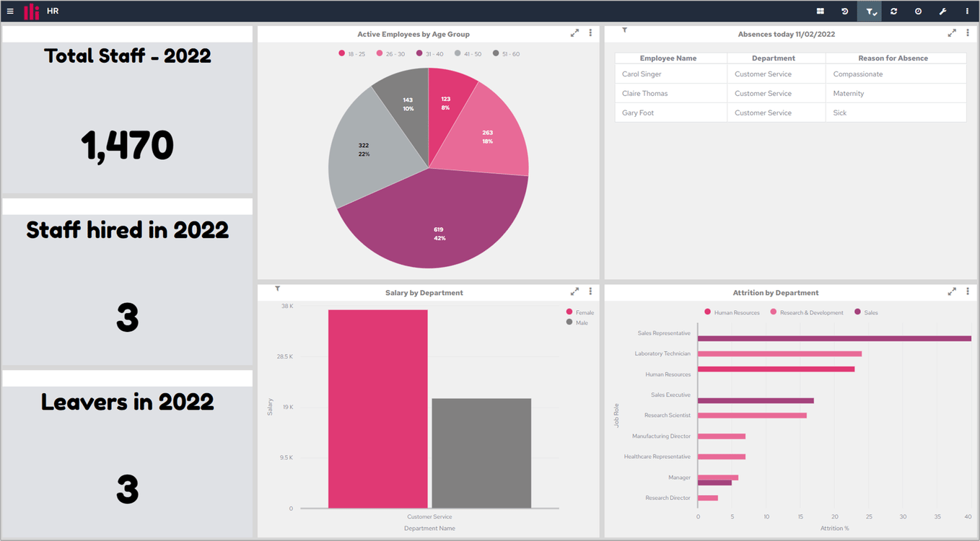980x541 pixels.
Task: Click the pink bar-chart app logo
Action: click(32, 12)
